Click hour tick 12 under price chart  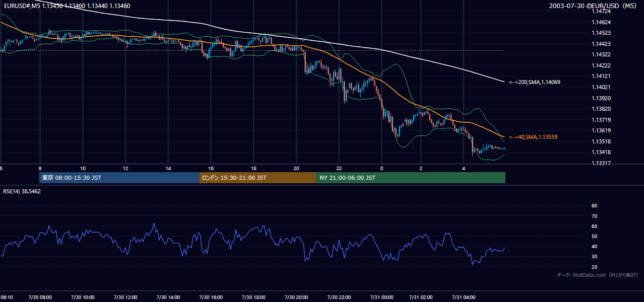pos(125,168)
